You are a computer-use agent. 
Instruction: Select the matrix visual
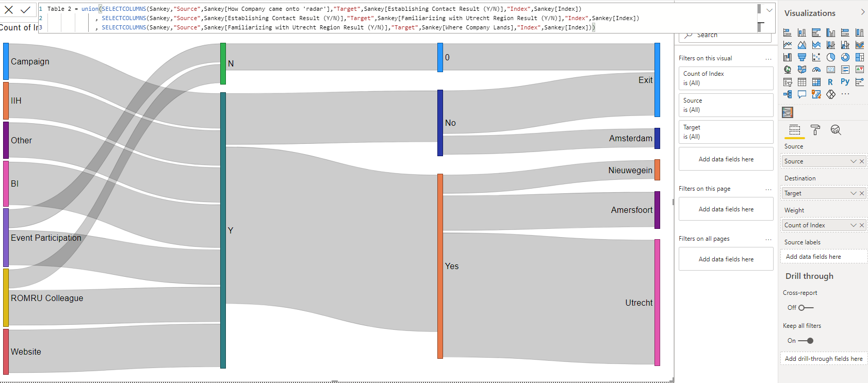coord(816,82)
